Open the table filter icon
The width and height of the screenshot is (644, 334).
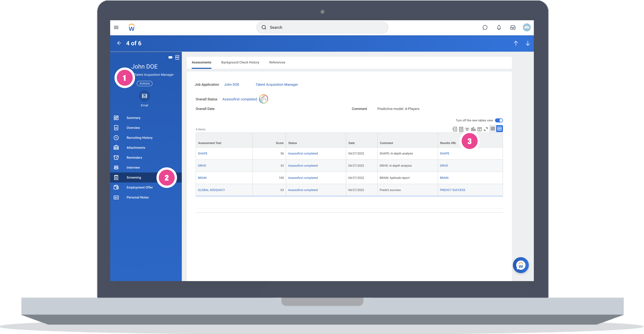pyautogui.click(x=467, y=129)
